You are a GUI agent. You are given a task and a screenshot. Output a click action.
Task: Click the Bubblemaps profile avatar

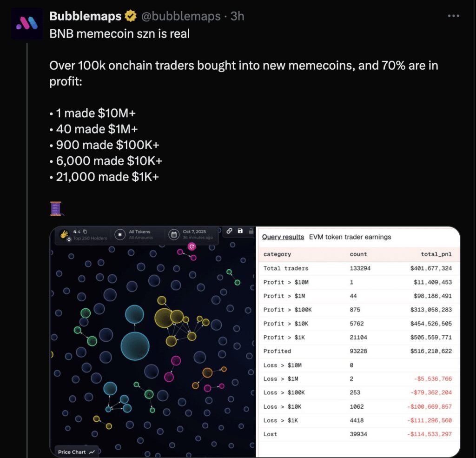[x=26, y=23]
